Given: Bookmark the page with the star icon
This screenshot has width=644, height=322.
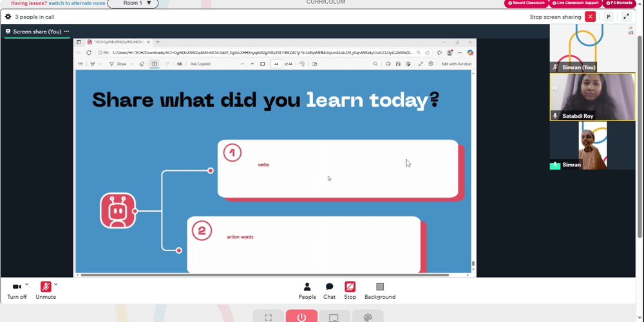Looking at the screenshot, I should 428,53.
